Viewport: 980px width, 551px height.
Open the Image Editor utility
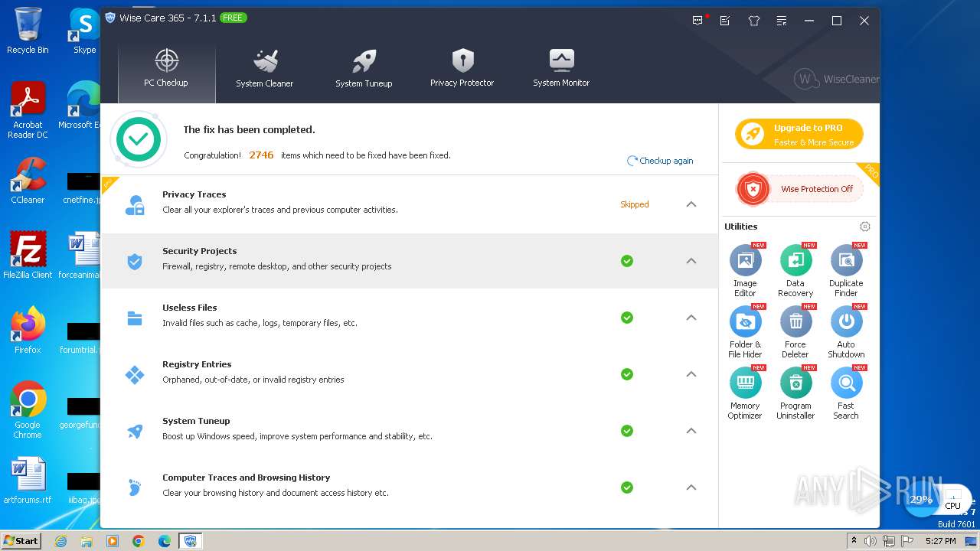(745, 271)
